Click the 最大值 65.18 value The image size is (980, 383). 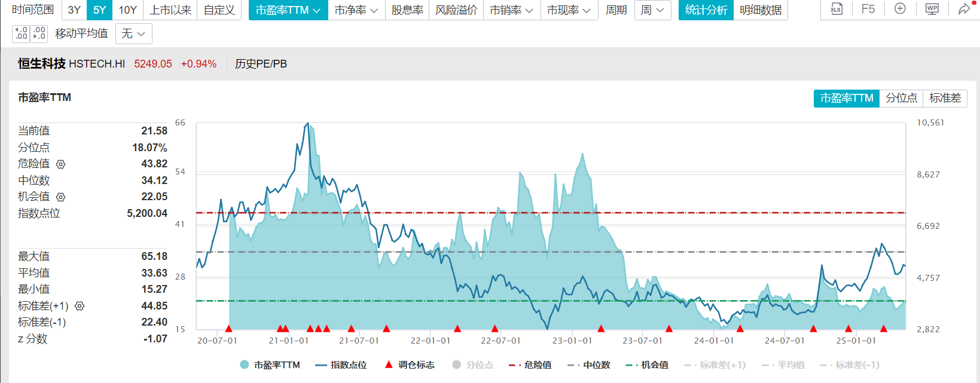coord(154,256)
